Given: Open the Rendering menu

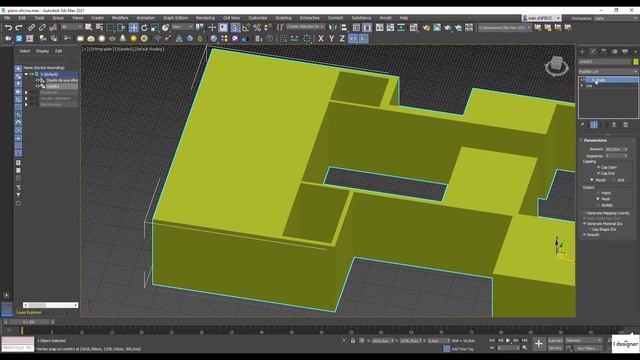Looking at the screenshot, I should 205,18.
